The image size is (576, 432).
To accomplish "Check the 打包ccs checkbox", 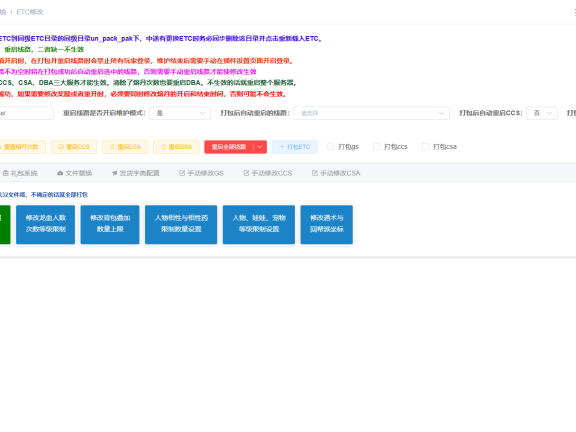I will click(376, 147).
